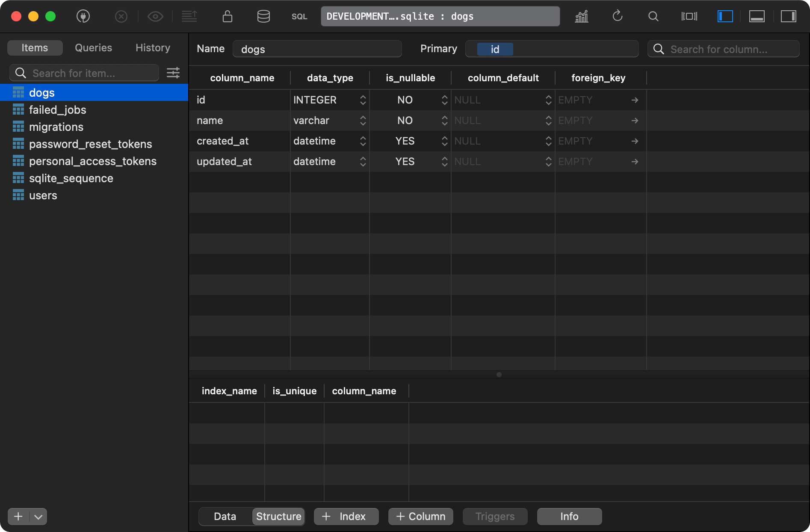Click the refresh reload icon

617,17
